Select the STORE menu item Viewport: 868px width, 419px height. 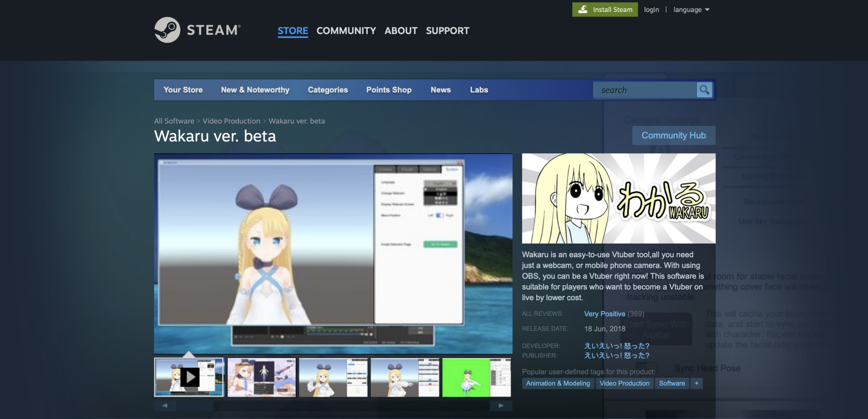click(292, 31)
